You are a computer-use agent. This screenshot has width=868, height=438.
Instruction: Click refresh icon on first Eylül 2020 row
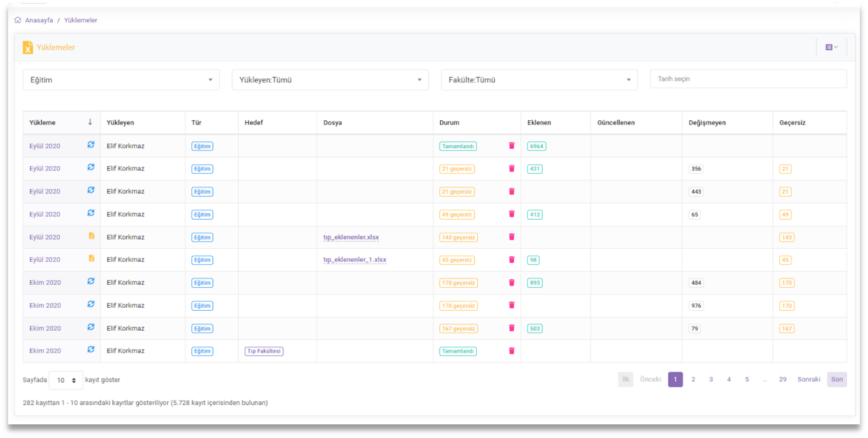(x=91, y=145)
